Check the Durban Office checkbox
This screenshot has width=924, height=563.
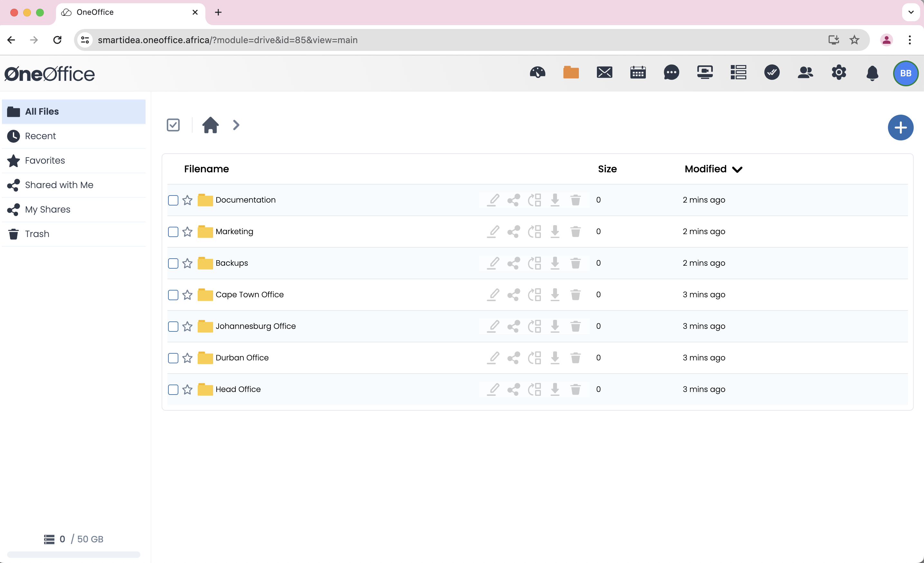(173, 358)
